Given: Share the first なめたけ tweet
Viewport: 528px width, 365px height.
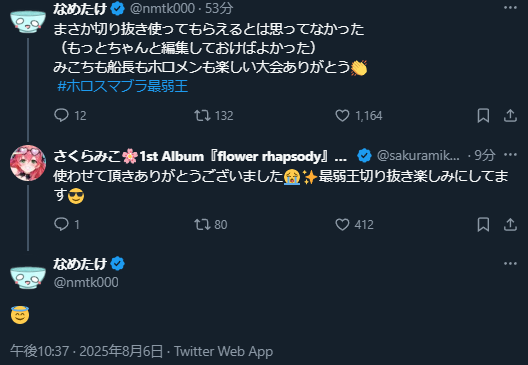Looking at the screenshot, I should (x=510, y=115).
